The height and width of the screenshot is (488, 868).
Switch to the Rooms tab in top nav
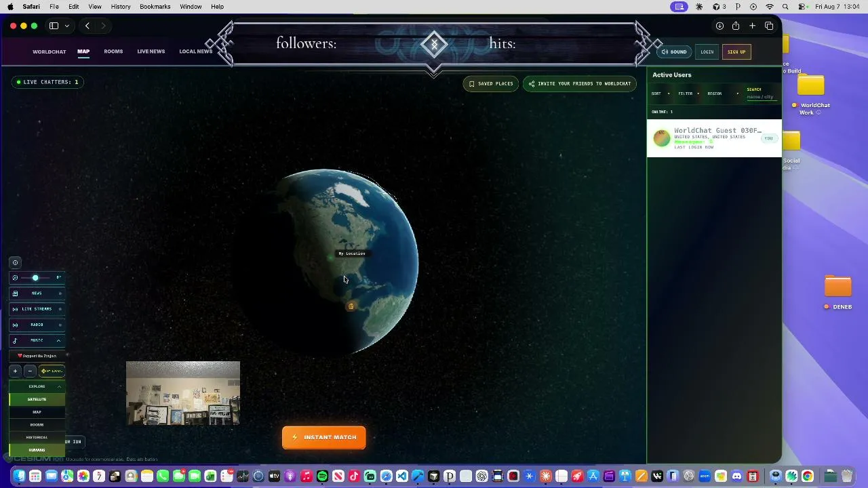(x=113, y=52)
